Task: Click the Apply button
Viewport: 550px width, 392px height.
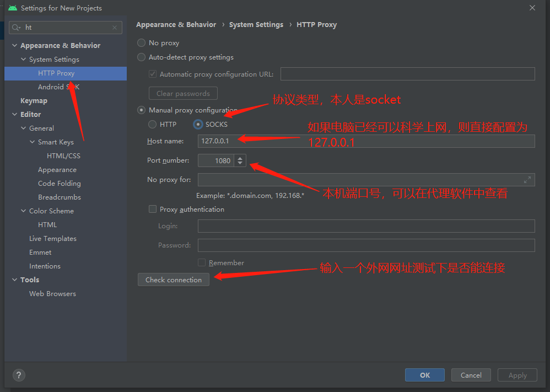Action: click(x=517, y=375)
